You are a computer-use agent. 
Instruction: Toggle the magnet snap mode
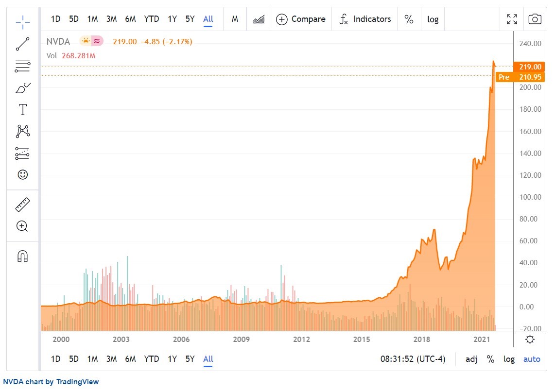(23, 256)
